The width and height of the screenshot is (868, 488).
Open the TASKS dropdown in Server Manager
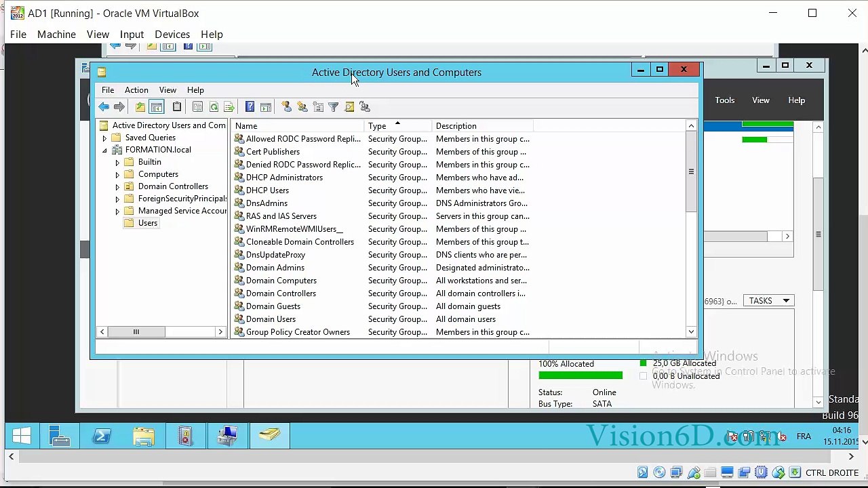(x=768, y=301)
